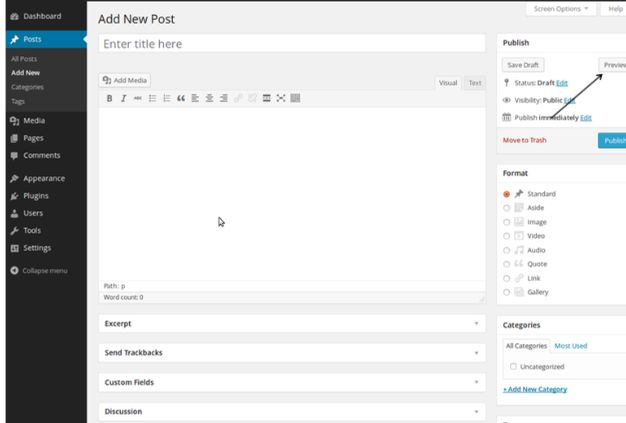Screen dimensions: 626x423
Task: Edit the post Status
Action: pos(562,83)
